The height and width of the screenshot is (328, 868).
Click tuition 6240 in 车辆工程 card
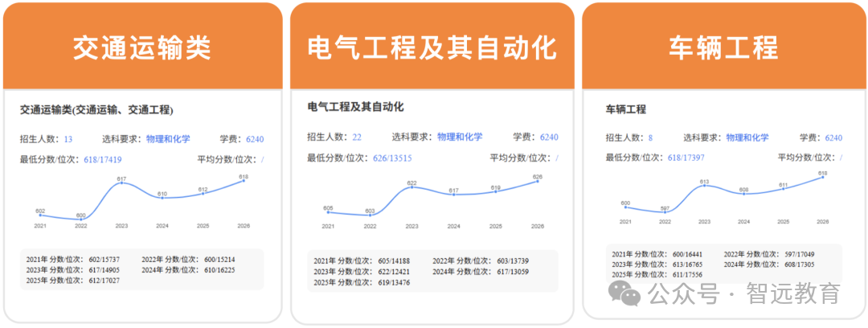833,138
